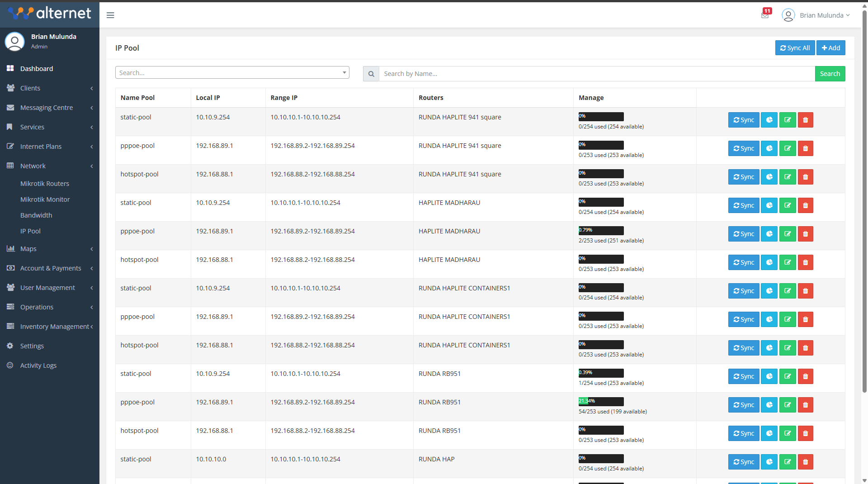Viewport: 868px width, 484px height.
Task: Open the Search... dropdown selector
Action: click(232, 72)
